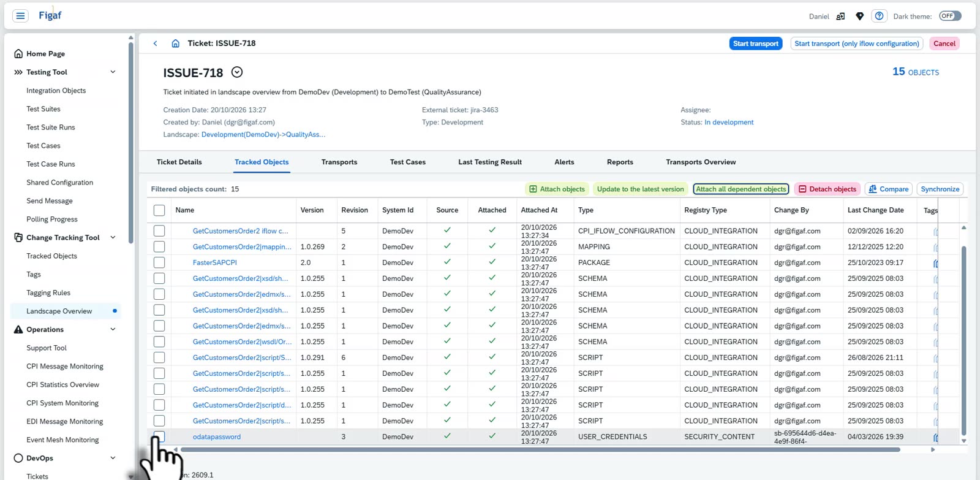Open the Transports Overview tab
980x480 pixels.
[701, 162]
